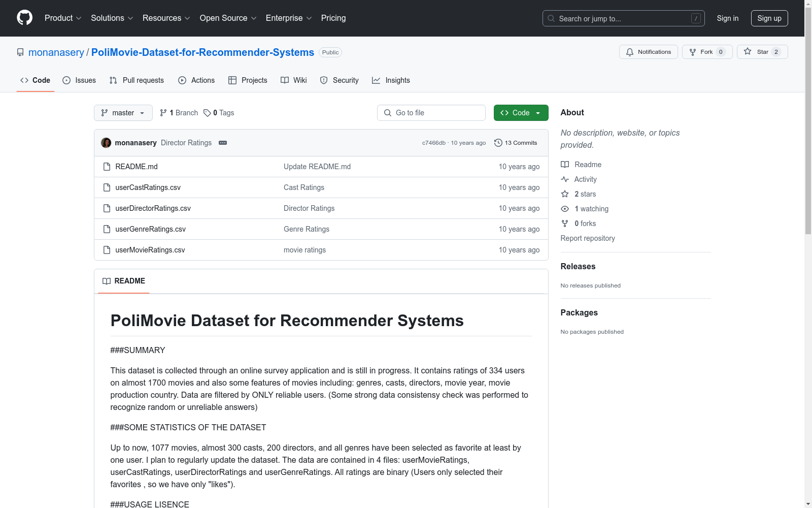Click monanasery's avatar in commit bar
The height and width of the screenshot is (508, 812).
pyautogui.click(x=106, y=143)
